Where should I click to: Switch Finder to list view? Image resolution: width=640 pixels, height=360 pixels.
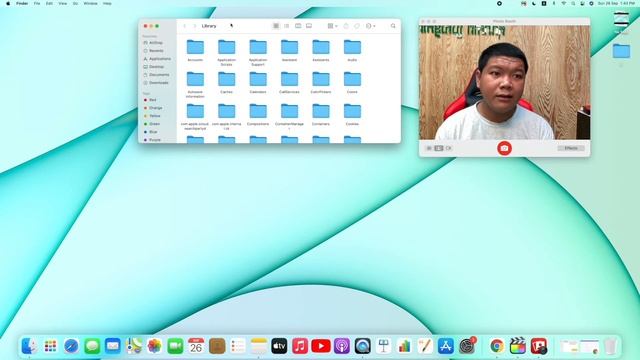(x=287, y=26)
